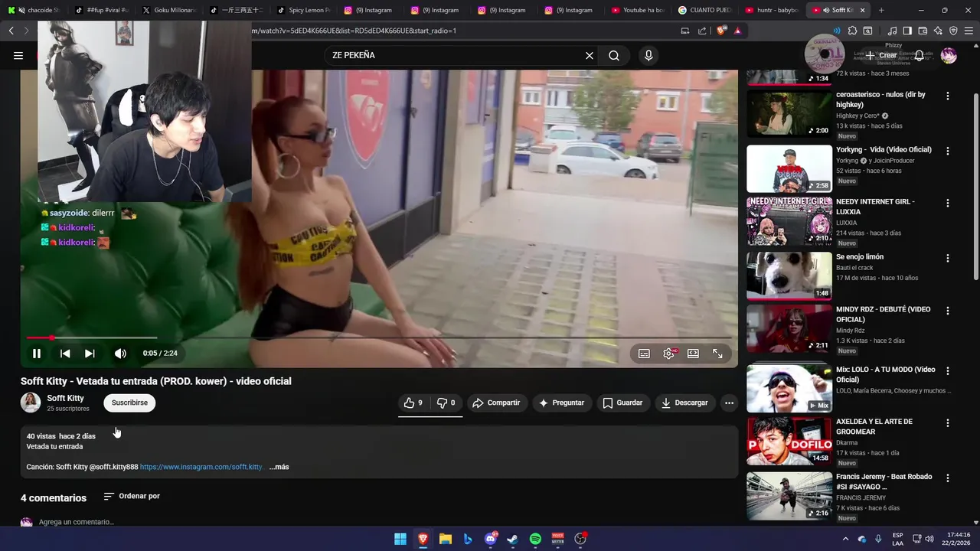Open options for Yorkyng - Vida video
The height and width of the screenshot is (551, 980).
coord(948,152)
